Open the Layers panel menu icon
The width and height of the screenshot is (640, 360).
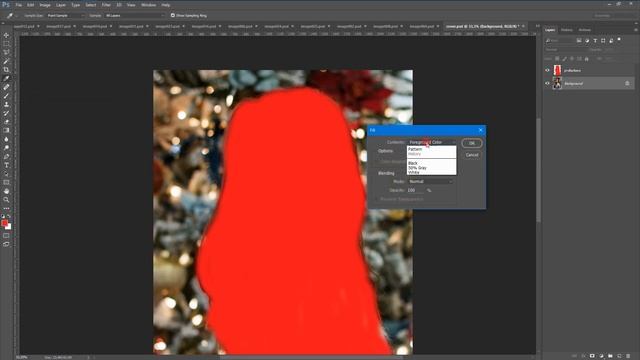[x=636, y=30]
